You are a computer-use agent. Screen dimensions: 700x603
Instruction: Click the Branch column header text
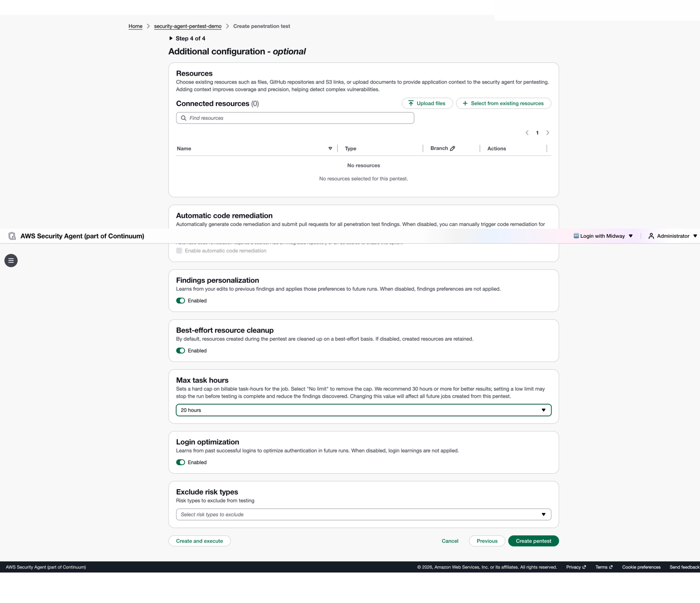(439, 148)
